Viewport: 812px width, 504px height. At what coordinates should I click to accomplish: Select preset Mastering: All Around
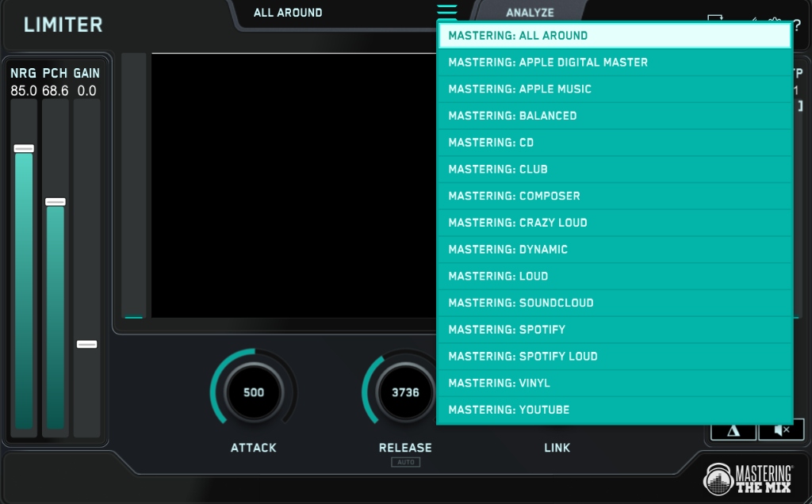615,36
